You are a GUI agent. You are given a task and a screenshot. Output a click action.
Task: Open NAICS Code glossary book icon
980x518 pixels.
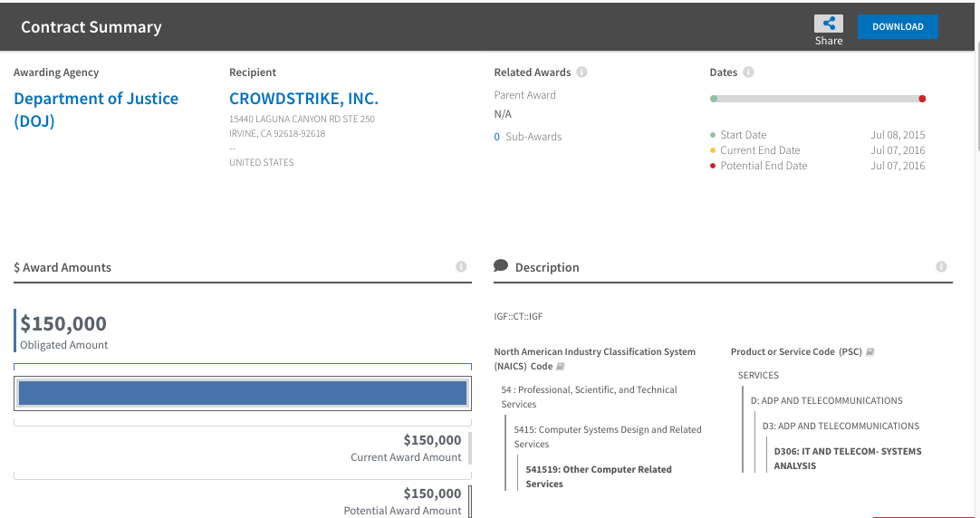tap(561, 366)
